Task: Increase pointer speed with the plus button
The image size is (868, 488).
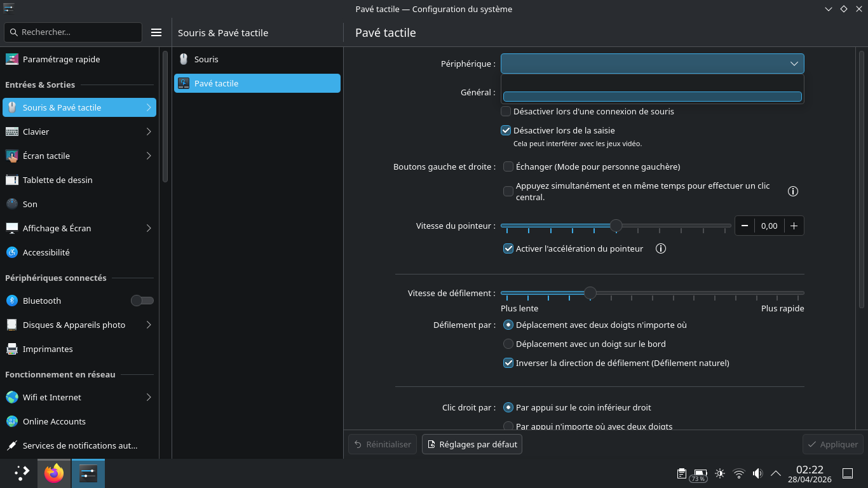Action: click(794, 226)
